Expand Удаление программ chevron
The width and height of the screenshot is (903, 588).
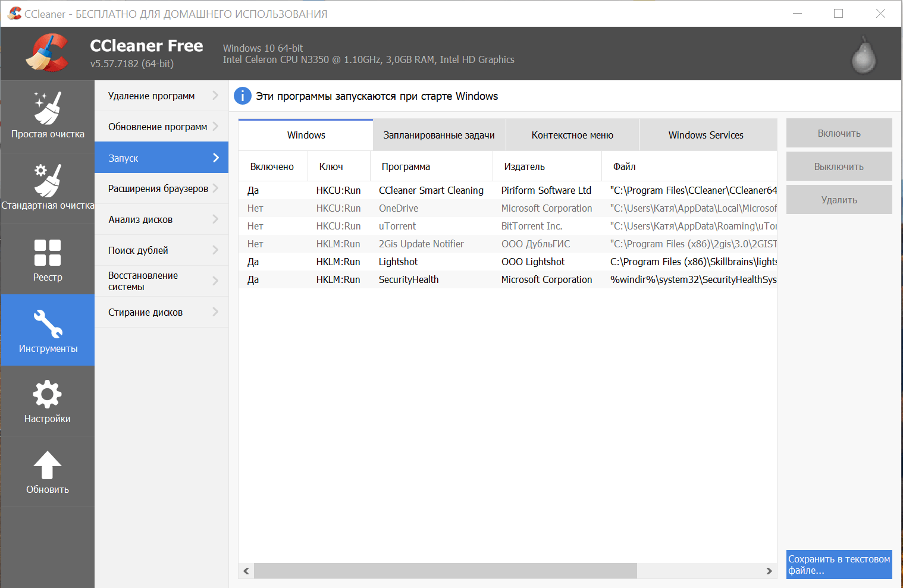(215, 95)
